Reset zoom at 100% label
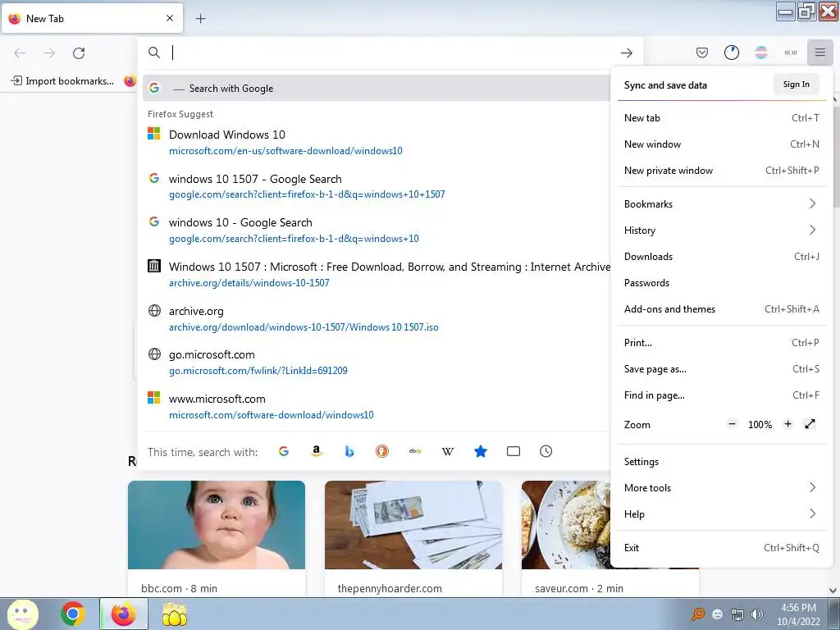840x630 pixels. tap(760, 425)
